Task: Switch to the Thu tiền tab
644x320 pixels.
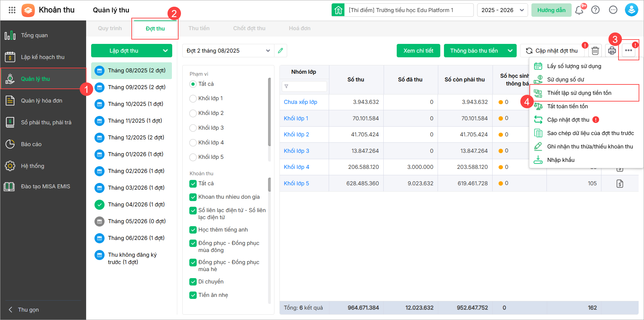Action: pyautogui.click(x=199, y=28)
